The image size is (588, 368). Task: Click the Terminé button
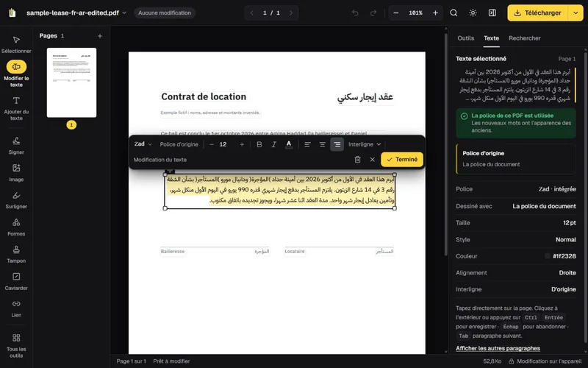click(x=402, y=160)
